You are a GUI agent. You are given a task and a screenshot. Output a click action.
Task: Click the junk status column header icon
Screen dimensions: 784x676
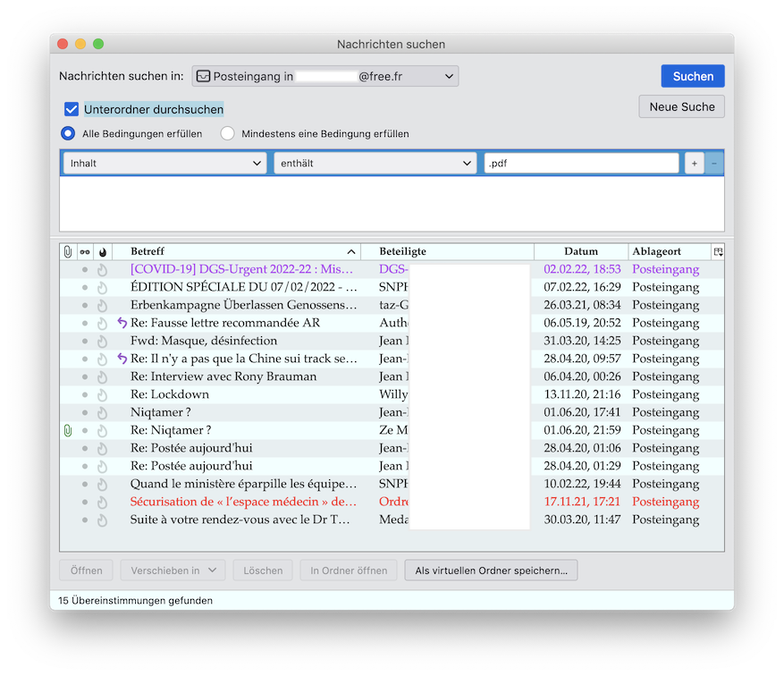coord(103,252)
